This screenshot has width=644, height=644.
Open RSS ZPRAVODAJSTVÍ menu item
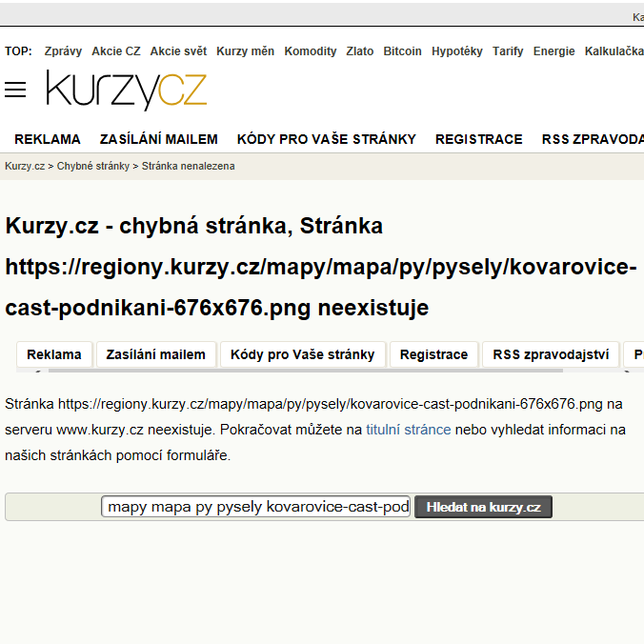(x=593, y=139)
